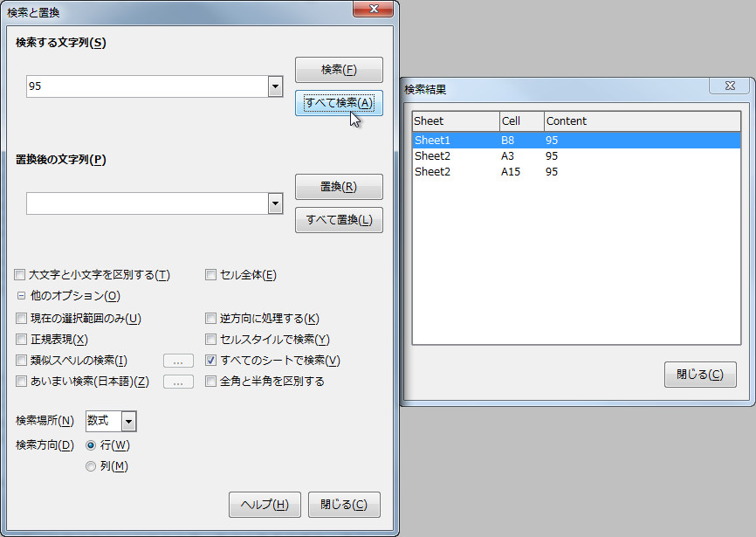
Task: Disable すべてのシートで検索 checkbox
Action: (210, 360)
